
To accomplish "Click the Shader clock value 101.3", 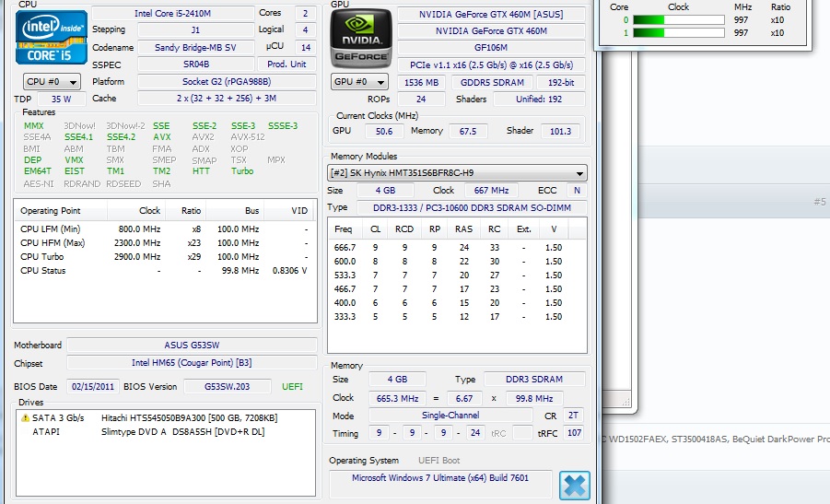I will pos(561,131).
